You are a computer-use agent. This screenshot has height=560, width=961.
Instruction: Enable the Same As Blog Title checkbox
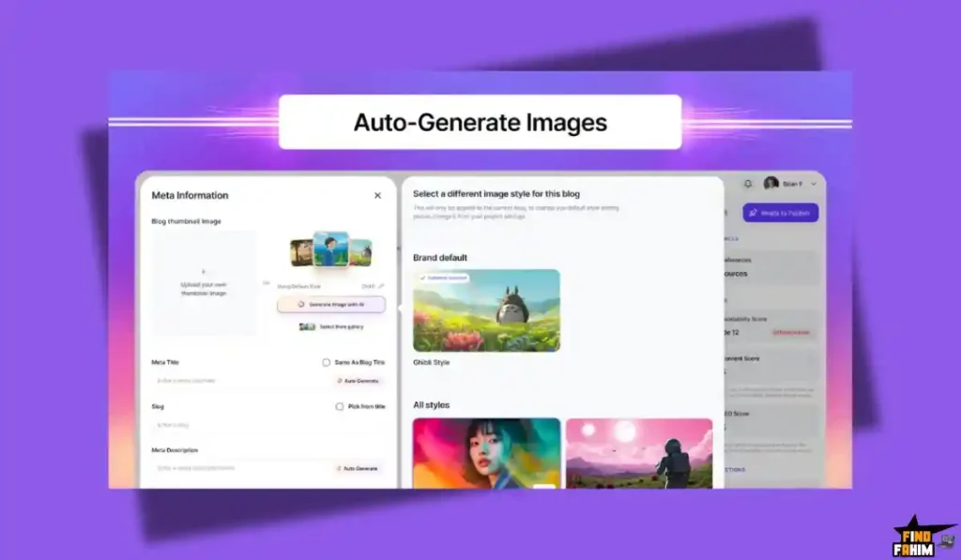point(327,362)
